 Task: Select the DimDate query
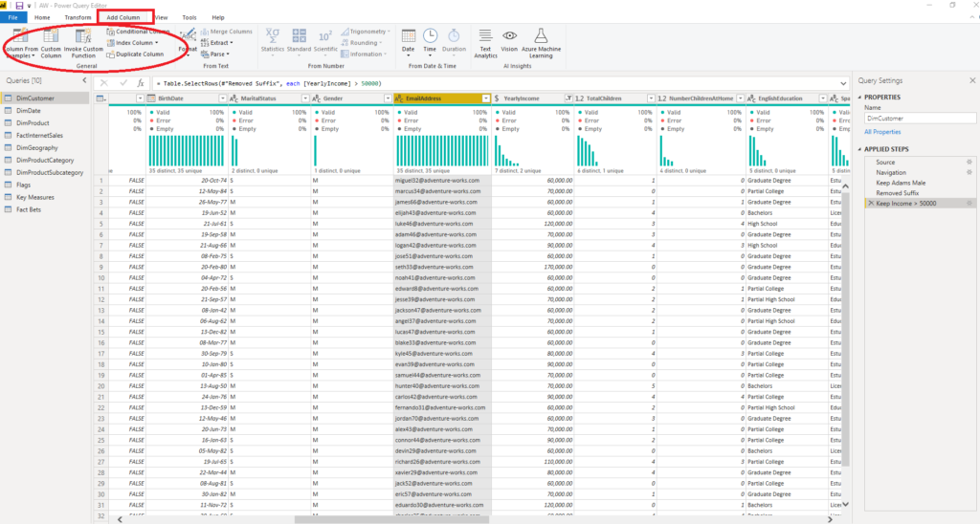coord(45,111)
